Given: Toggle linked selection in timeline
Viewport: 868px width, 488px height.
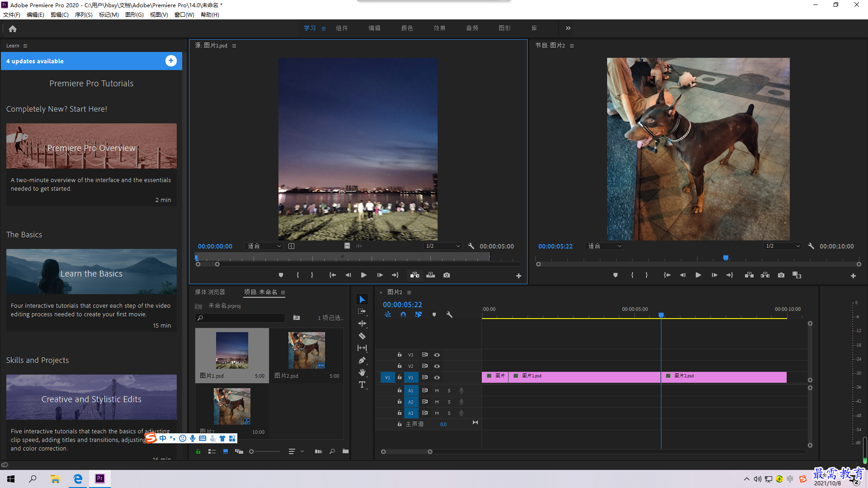Looking at the screenshot, I should coord(419,314).
